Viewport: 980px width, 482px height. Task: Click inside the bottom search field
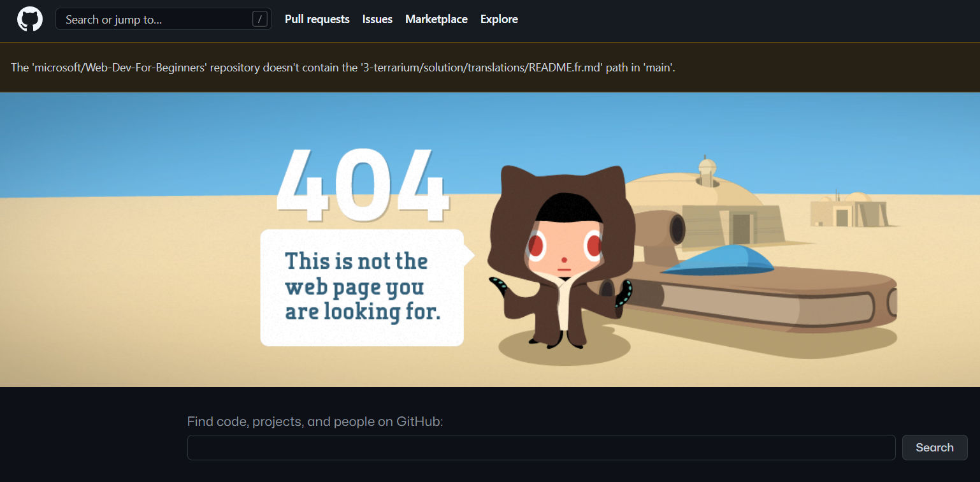coord(542,447)
